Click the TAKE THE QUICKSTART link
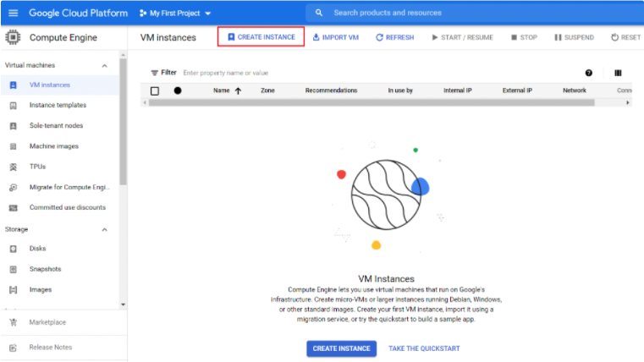Image resolution: width=644 pixels, height=362 pixels. 424,348
